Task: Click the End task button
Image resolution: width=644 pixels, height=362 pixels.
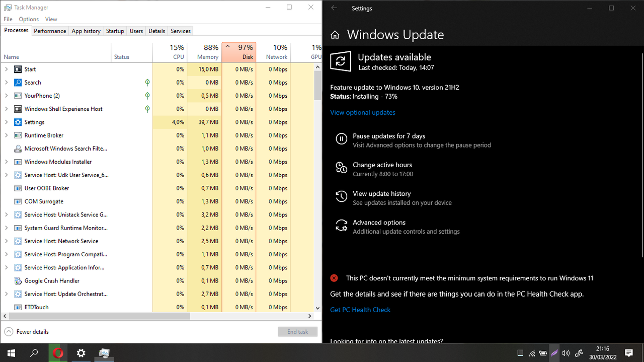Action: click(298, 332)
